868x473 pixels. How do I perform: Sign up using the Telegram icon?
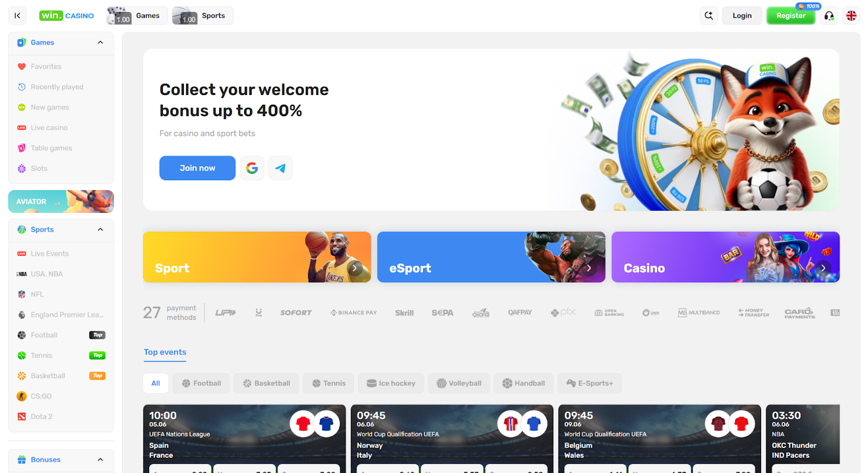click(280, 168)
